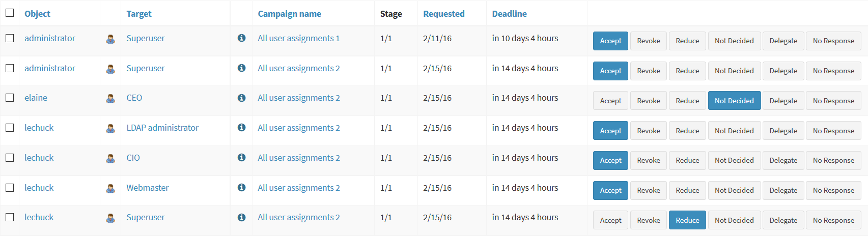868x236 pixels.
Task: Click user icon beside elaine row
Action: (110, 99)
